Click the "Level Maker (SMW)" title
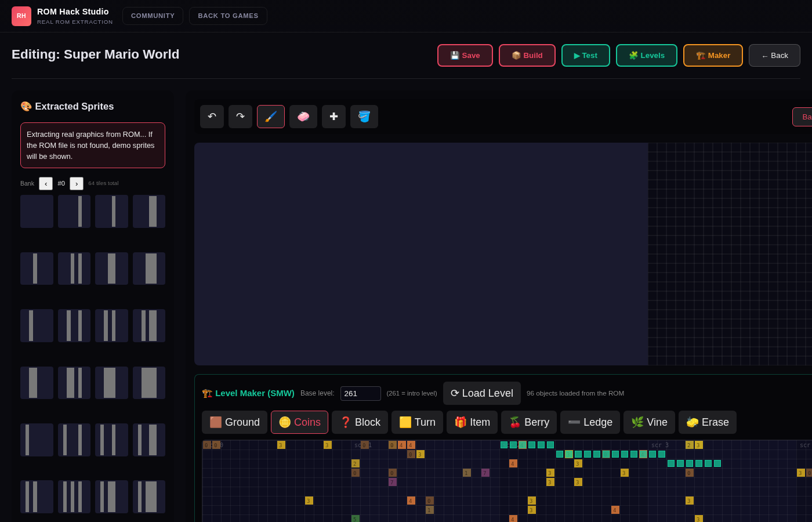 coord(248,393)
